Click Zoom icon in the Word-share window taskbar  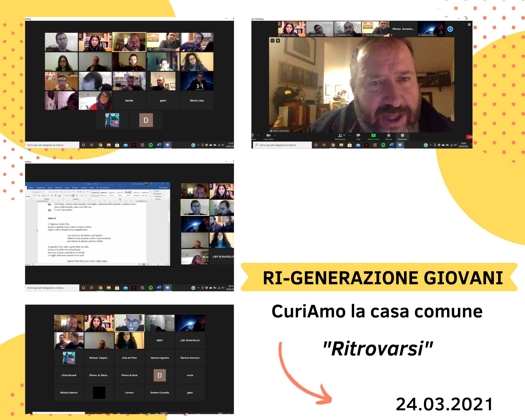(167, 288)
